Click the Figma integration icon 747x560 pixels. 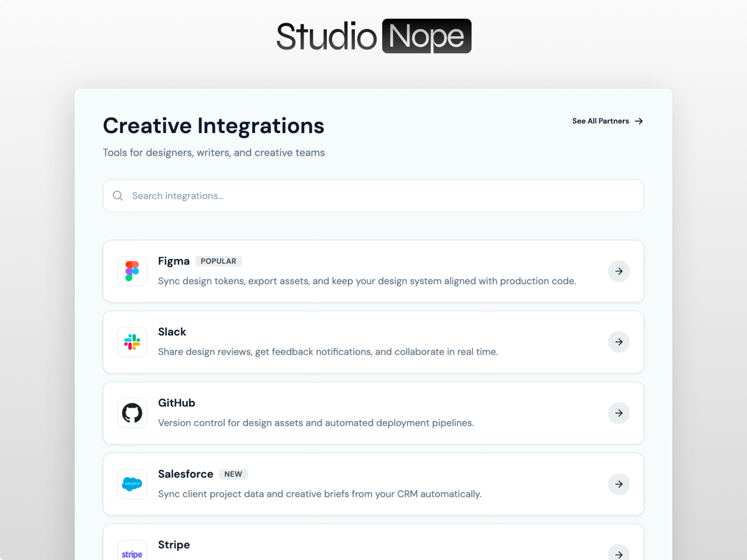[132, 271]
